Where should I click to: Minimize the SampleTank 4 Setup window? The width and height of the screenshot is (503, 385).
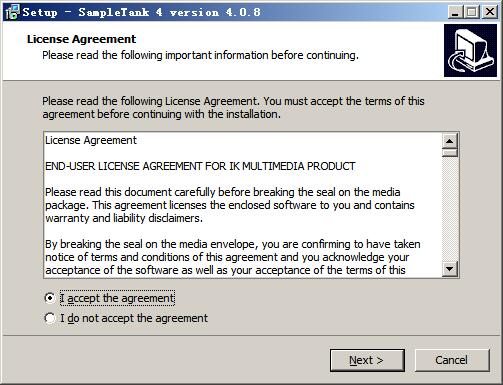pyautogui.click(x=454, y=12)
